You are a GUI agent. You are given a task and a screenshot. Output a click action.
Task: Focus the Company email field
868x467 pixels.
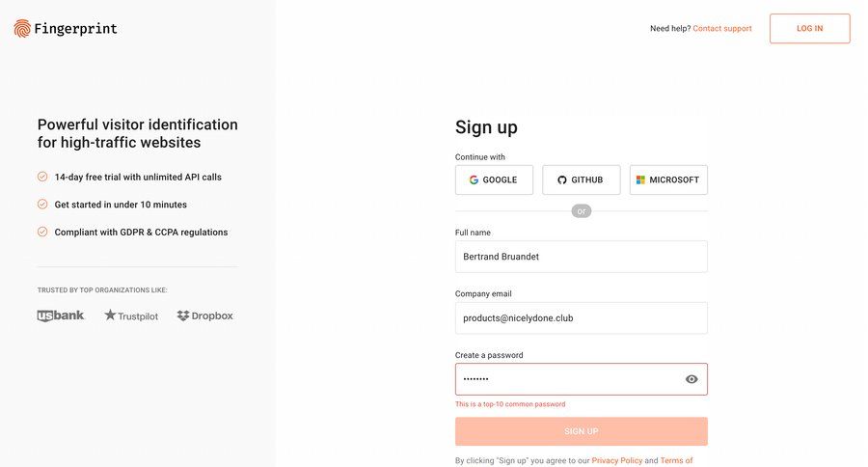581,318
